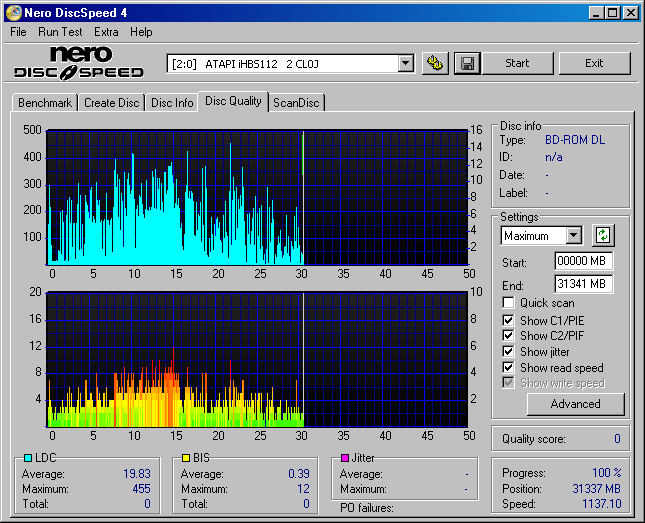The width and height of the screenshot is (645, 523).
Task: Click the End position input field
Action: [583, 284]
